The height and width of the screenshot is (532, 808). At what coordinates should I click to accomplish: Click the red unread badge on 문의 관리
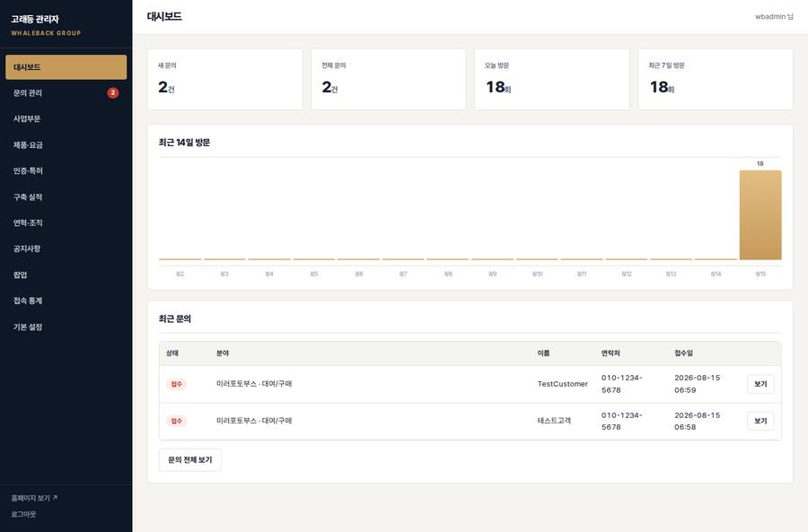click(113, 92)
